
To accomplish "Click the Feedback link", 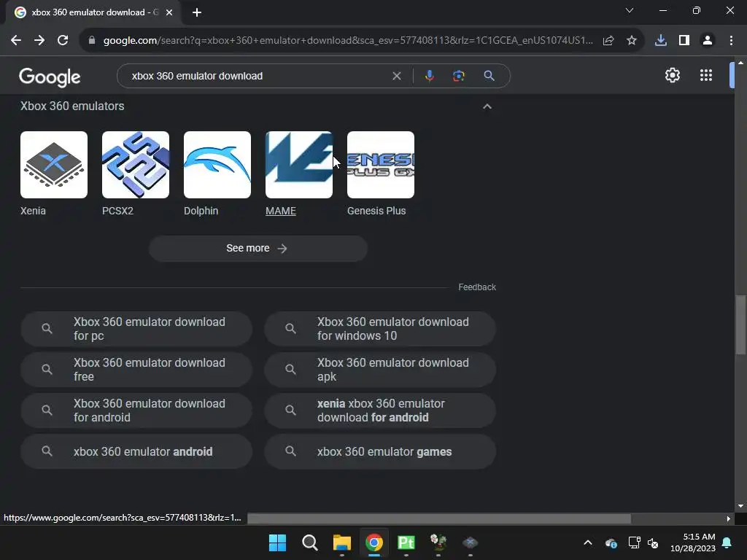I will click(477, 287).
